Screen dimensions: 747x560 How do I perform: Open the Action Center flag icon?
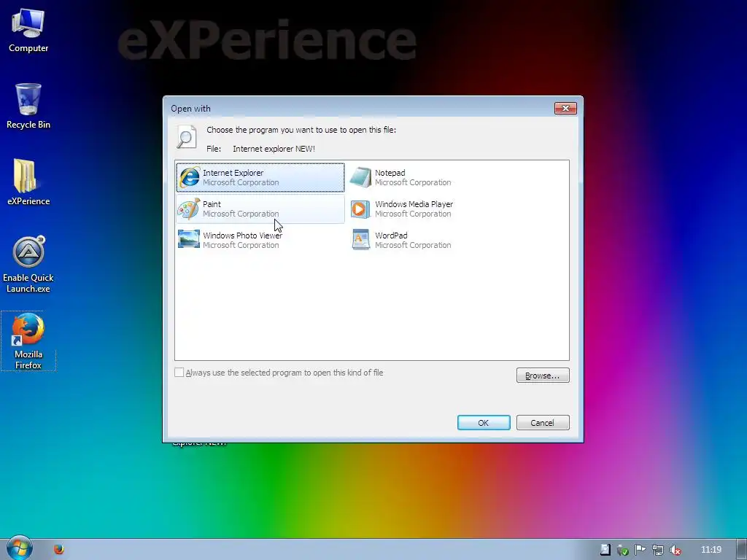640,550
